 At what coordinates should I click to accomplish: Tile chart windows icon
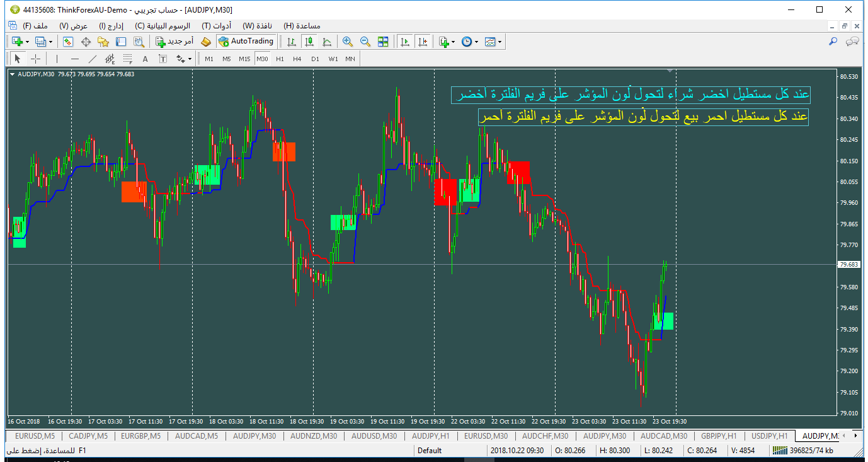[383, 42]
